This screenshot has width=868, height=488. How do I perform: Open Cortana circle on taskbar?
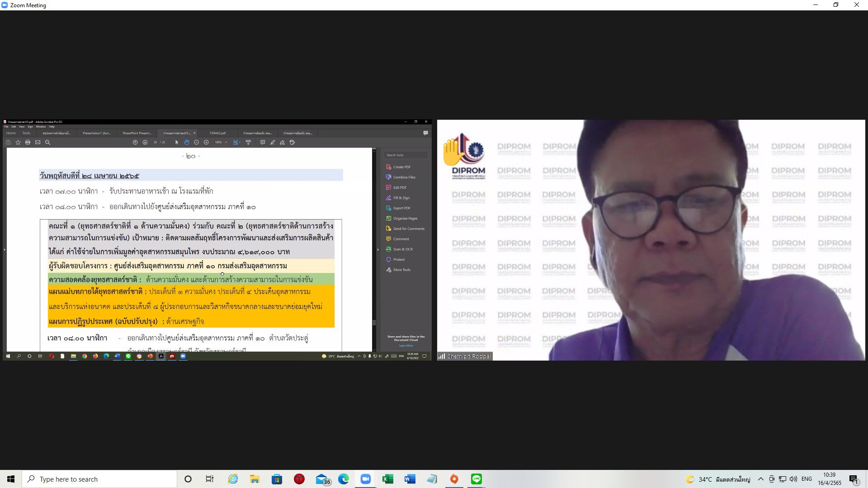coord(188,479)
